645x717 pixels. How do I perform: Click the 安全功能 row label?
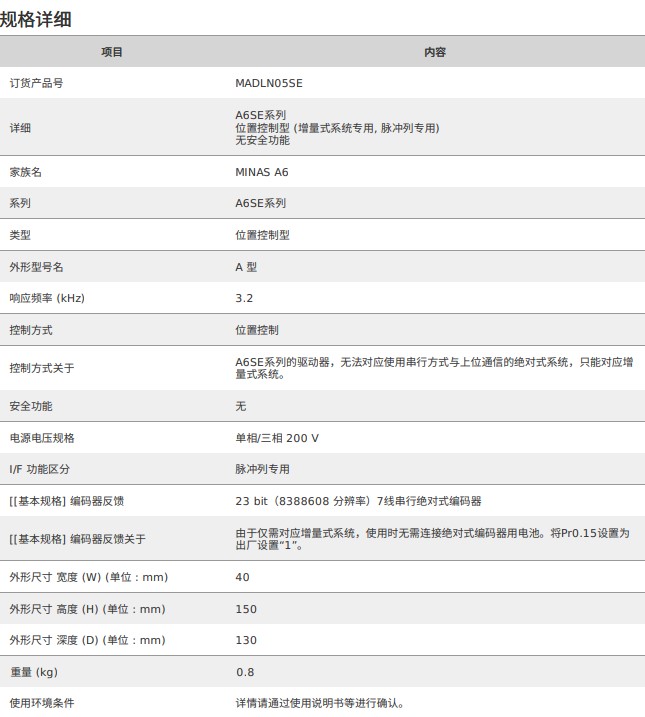click(31, 406)
